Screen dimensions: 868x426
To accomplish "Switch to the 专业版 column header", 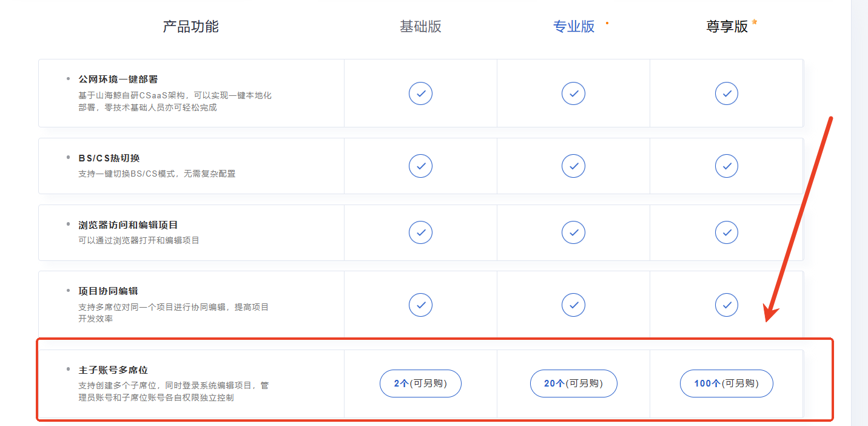I will click(574, 27).
